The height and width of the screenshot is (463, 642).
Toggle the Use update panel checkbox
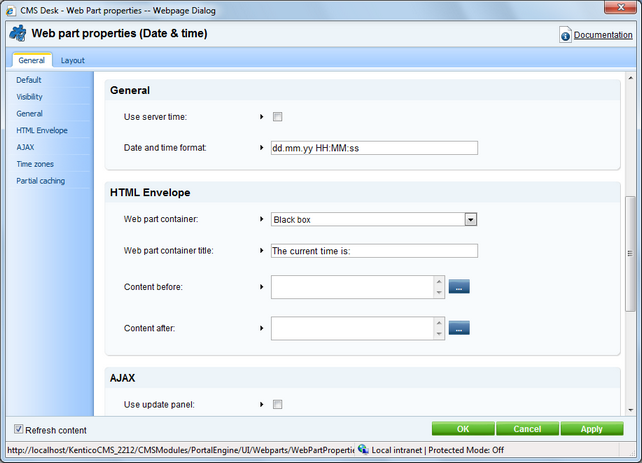click(278, 404)
